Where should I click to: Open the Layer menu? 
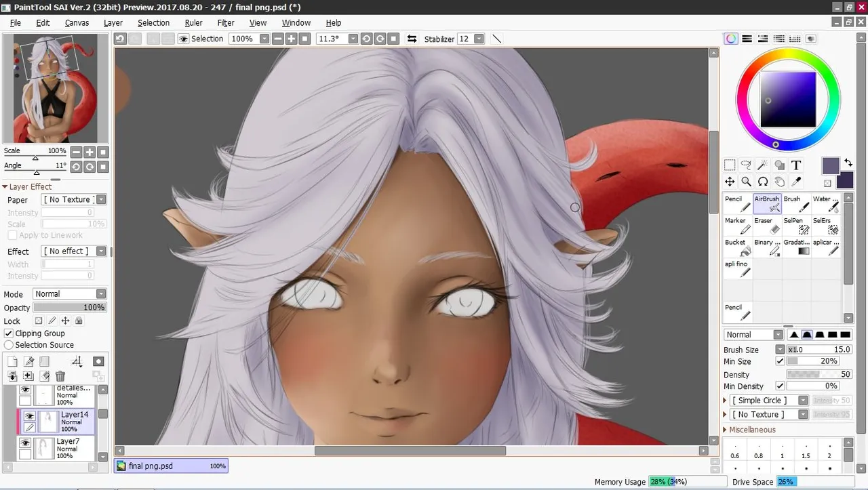[113, 22]
